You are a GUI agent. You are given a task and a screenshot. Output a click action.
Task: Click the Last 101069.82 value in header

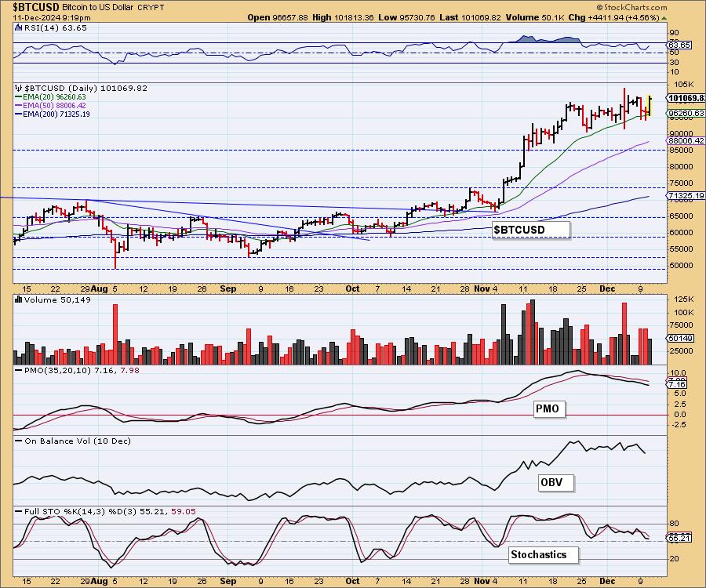click(470, 17)
